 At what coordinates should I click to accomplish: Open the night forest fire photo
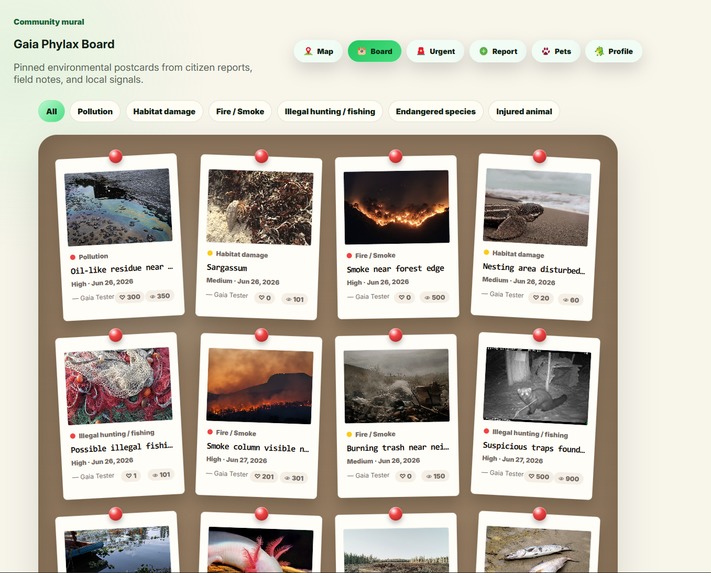(396, 207)
